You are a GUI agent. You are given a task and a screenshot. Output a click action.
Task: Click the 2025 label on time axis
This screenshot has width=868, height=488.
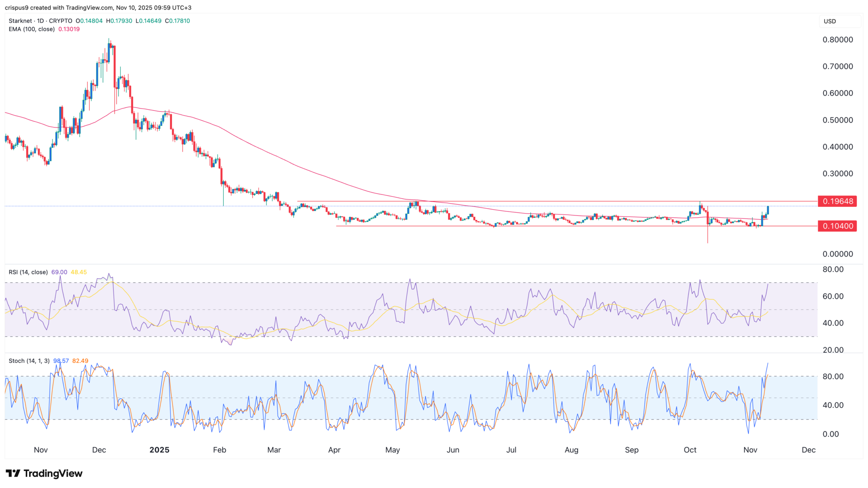[159, 450]
